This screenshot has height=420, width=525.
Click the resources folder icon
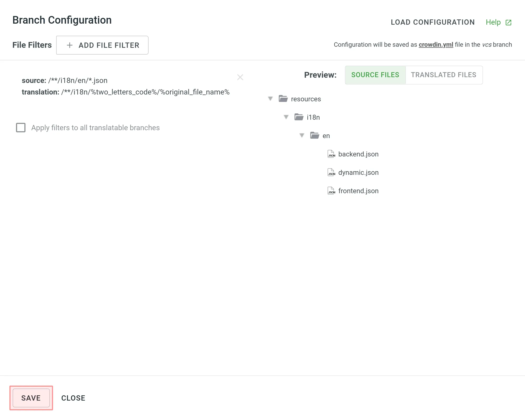[x=282, y=99]
